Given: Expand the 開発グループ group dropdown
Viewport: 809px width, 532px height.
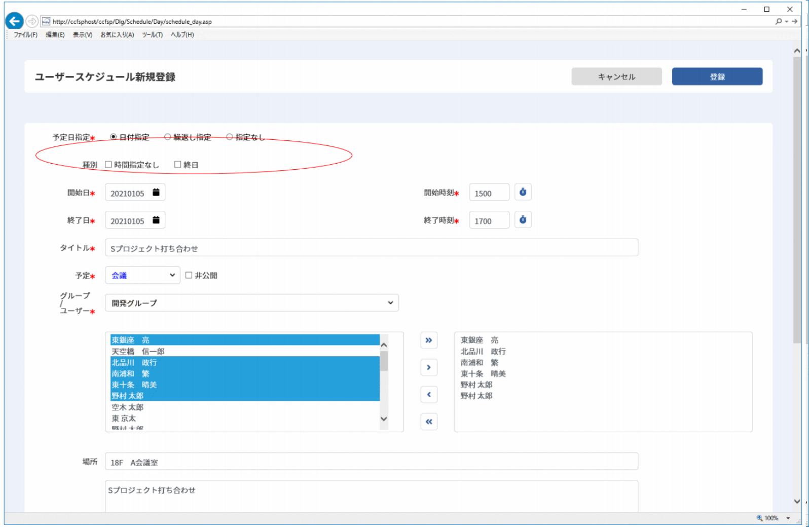Looking at the screenshot, I should (252, 303).
